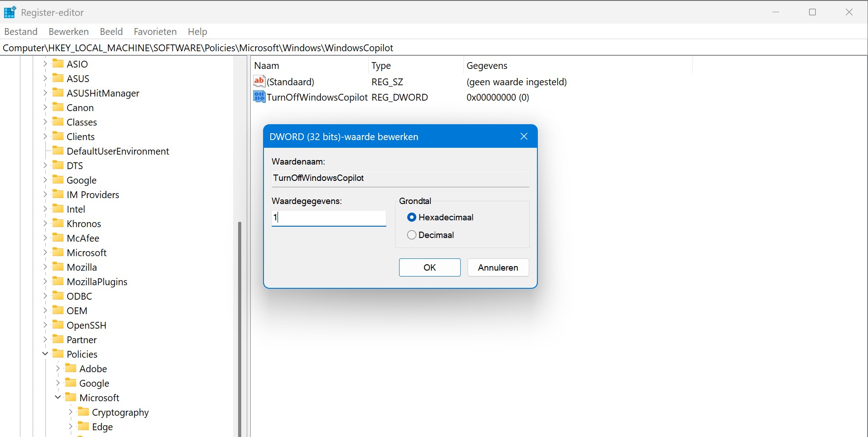The height and width of the screenshot is (437, 868).
Task: Click the Khronos folder icon
Action: [58, 223]
